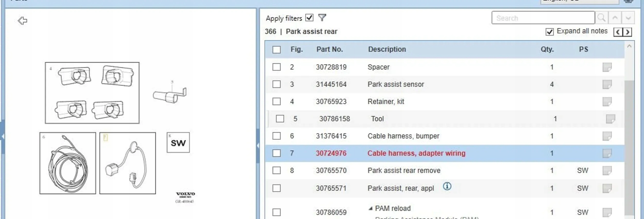The width and height of the screenshot is (644, 219).
Task: Go to previous search result up arrow
Action: click(x=615, y=18)
